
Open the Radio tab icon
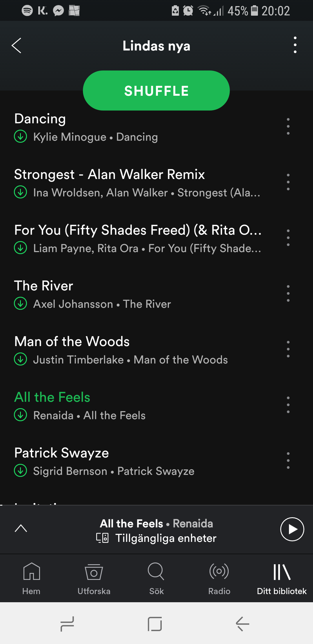click(219, 571)
